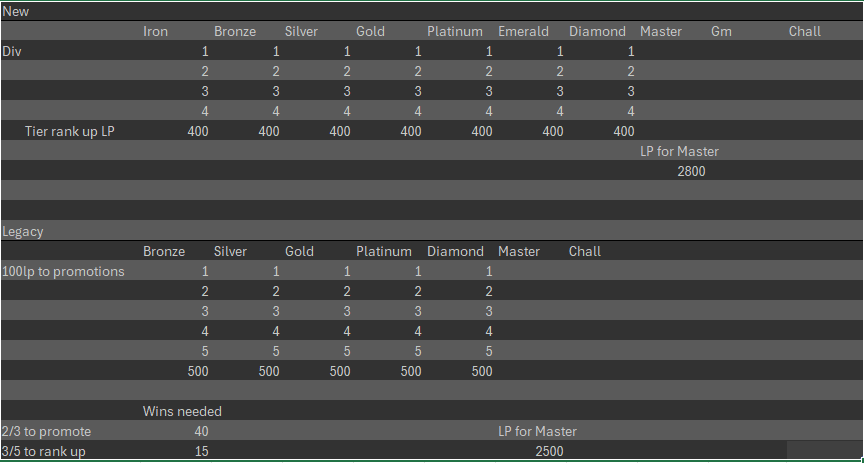Click the Gm header cell
This screenshot has height=463, width=864.
click(x=721, y=31)
